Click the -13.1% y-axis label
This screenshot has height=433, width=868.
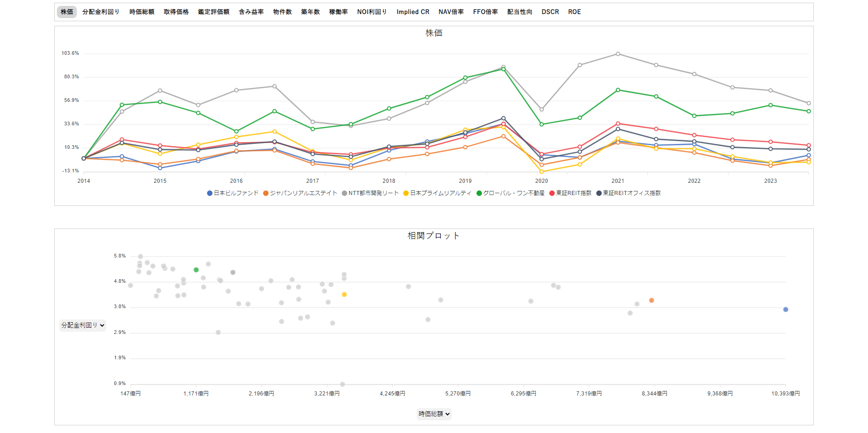(71, 171)
